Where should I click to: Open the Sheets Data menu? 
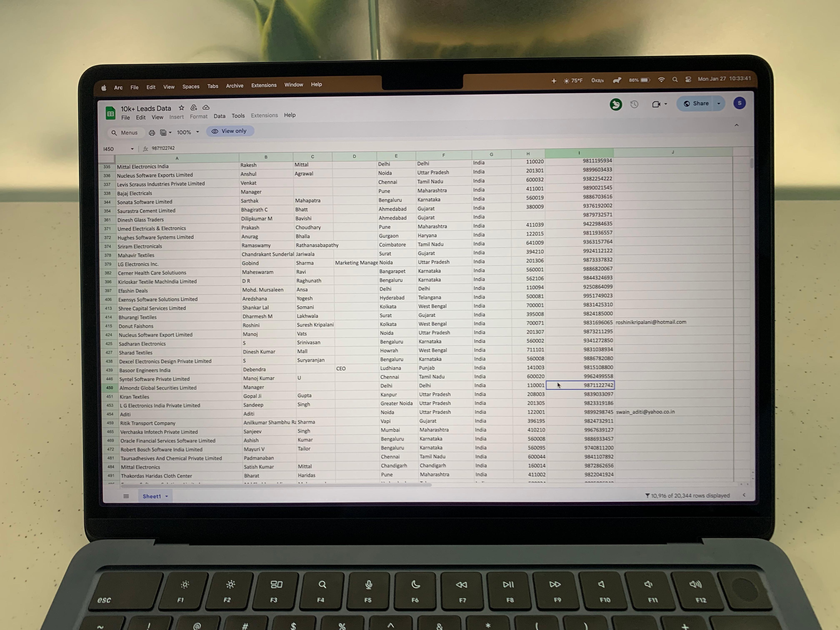click(x=220, y=116)
